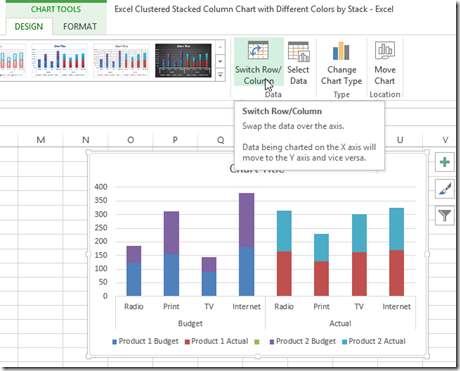The image size is (460, 371).
Task: Click the chart styles gallery down arrow
Action: click(220, 61)
